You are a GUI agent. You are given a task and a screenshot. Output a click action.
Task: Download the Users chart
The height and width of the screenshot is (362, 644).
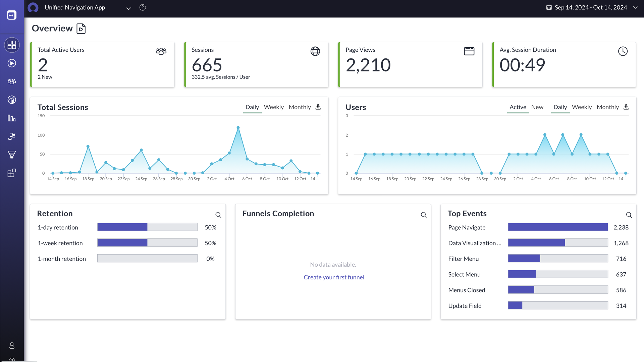coord(626,107)
